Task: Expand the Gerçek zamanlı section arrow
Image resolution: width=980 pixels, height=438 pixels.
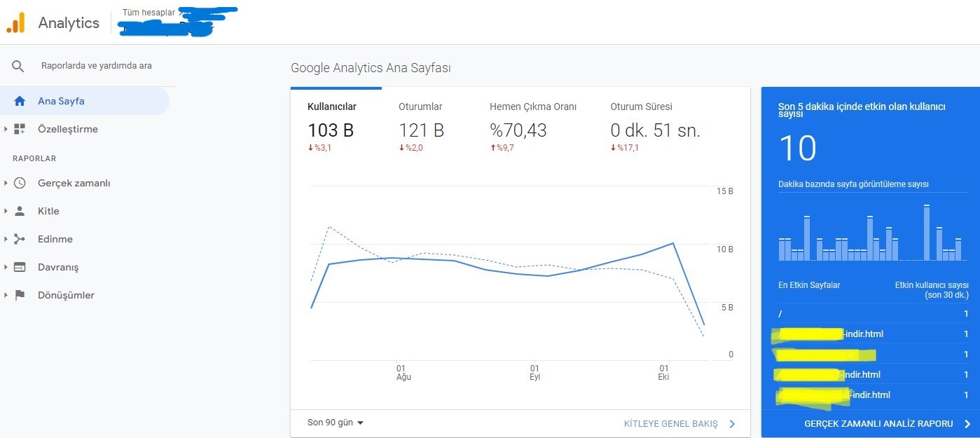Action: [6, 183]
